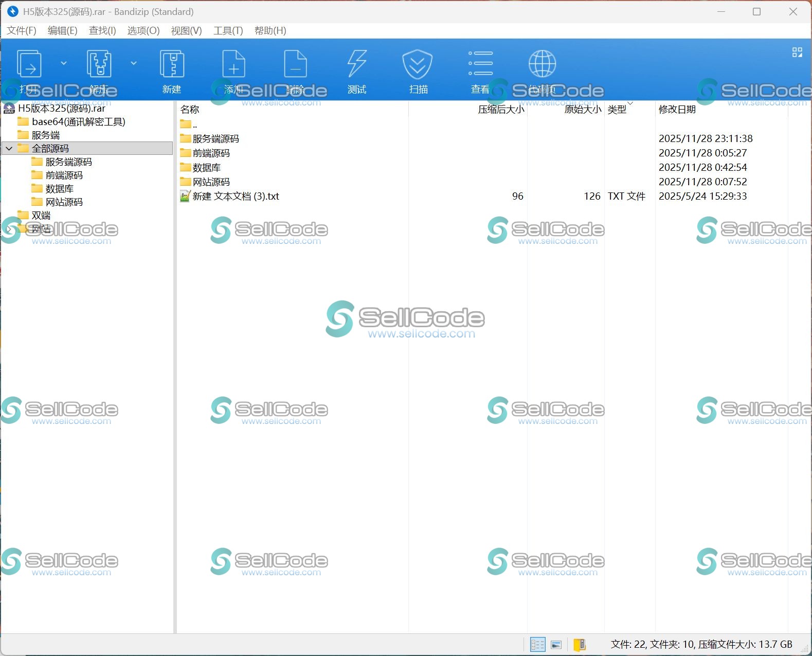Open the 工具(T) menu
812x656 pixels.
[x=228, y=31]
